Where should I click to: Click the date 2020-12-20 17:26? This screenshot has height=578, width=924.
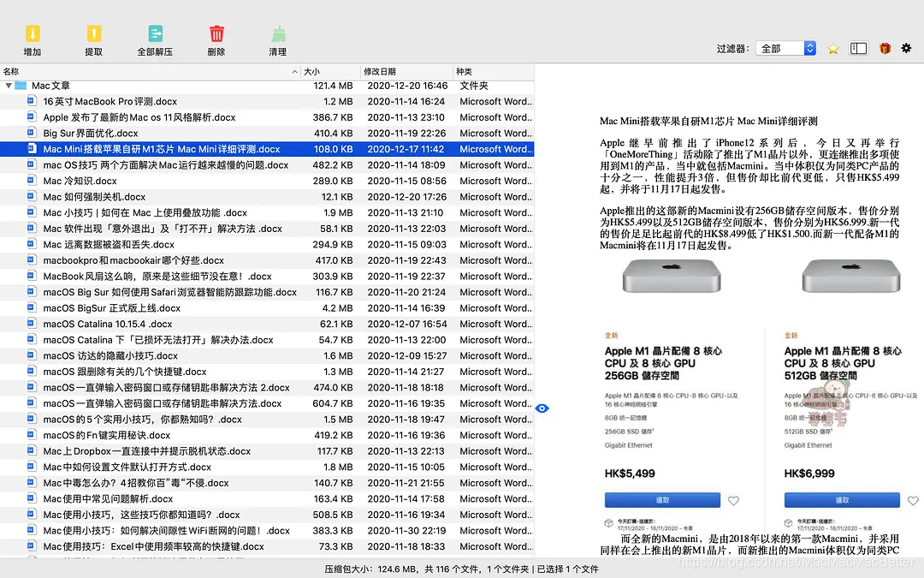(x=406, y=197)
